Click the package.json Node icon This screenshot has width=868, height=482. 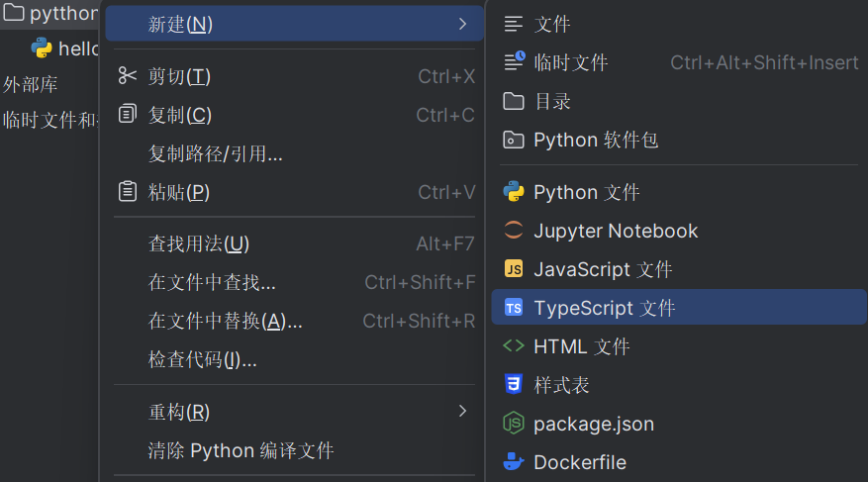tap(513, 424)
